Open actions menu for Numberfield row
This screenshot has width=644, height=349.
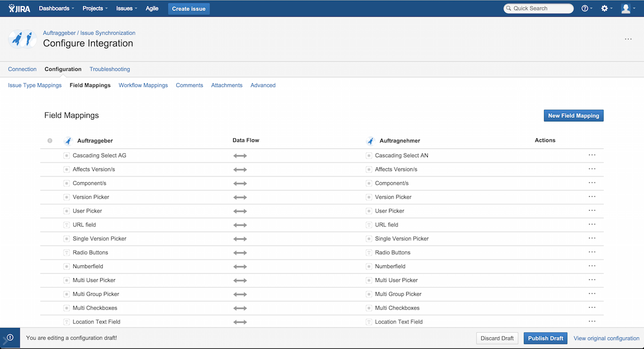pos(592,266)
